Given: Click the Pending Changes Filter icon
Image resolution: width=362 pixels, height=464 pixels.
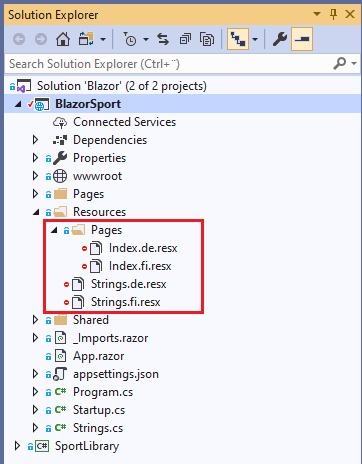Looking at the screenshot, I should tap(130, 39).
